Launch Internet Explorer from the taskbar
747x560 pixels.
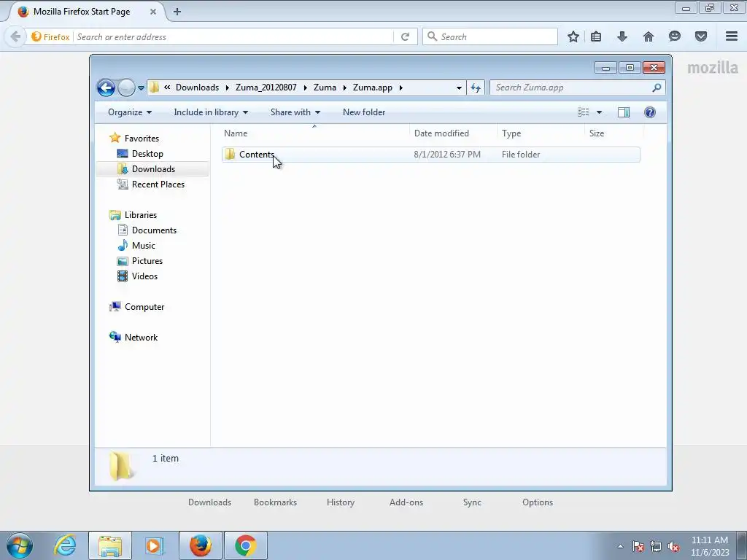(x=65, y=545)
